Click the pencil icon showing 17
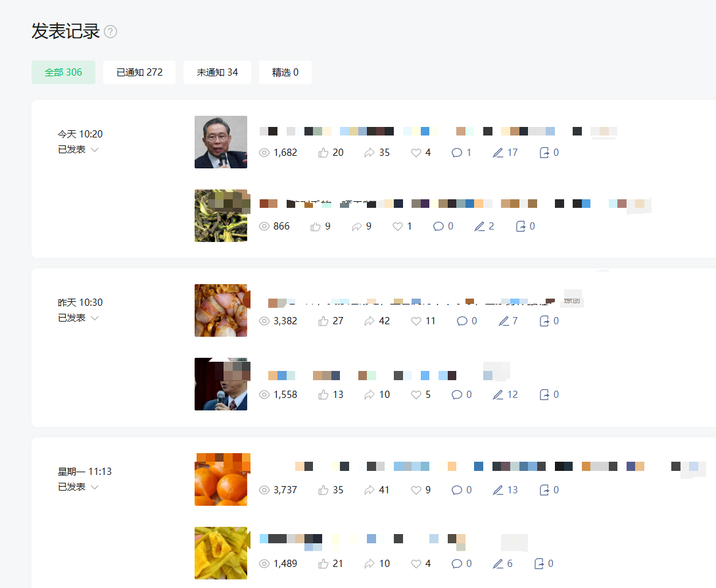The image size is (716, 588). (x=498, y=153)
